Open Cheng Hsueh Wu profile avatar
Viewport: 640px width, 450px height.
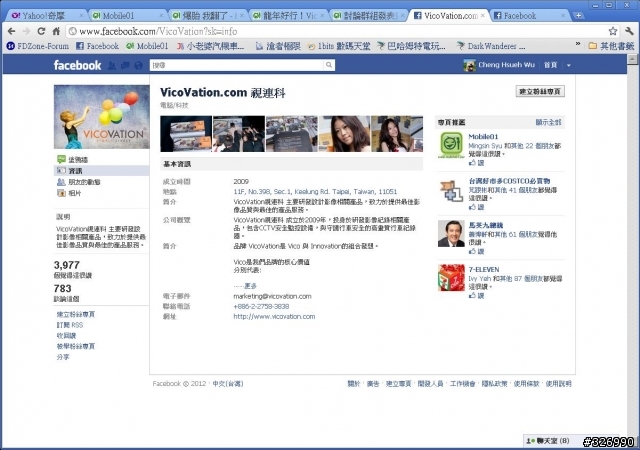(x=469, y=65)
